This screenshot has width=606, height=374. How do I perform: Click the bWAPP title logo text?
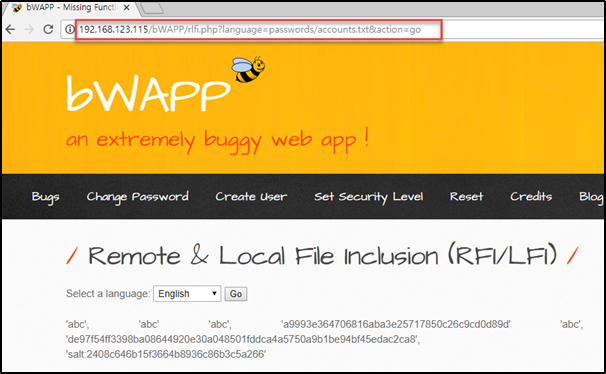pyautogui.click(x=148, y=94)
